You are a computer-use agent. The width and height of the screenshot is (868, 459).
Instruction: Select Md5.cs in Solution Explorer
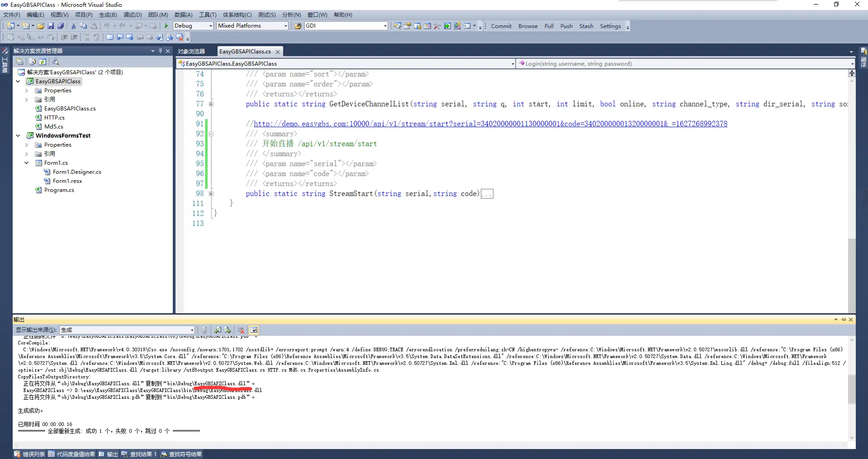[53, 127]
